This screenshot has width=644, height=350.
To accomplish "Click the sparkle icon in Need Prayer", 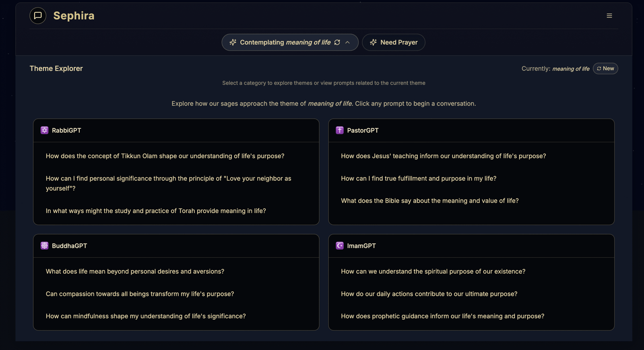I will [373, 42].
